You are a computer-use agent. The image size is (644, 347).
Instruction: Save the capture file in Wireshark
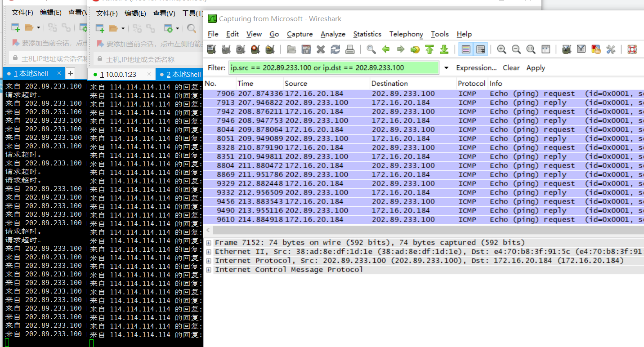(306, 49)
